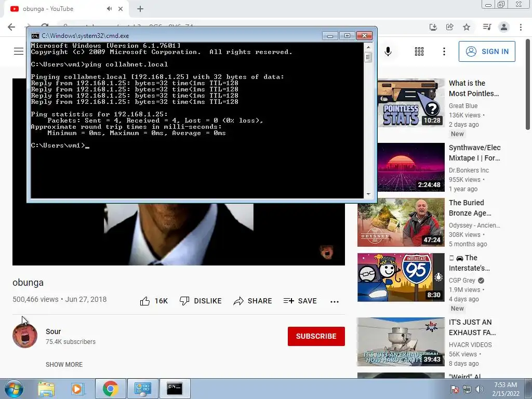Click the YouTube page vertical scrollbar
This screenshot has height=399, width=532.
point(528,84)
